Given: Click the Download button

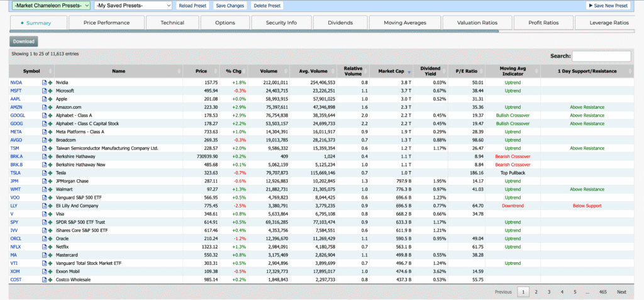Looking at the screenshot, I should pos(24,42).
